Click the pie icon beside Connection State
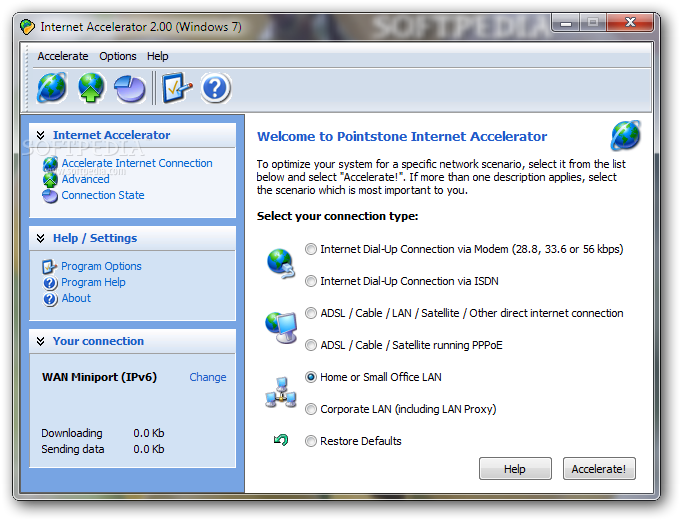681x521 pixels. pos(50,196)
